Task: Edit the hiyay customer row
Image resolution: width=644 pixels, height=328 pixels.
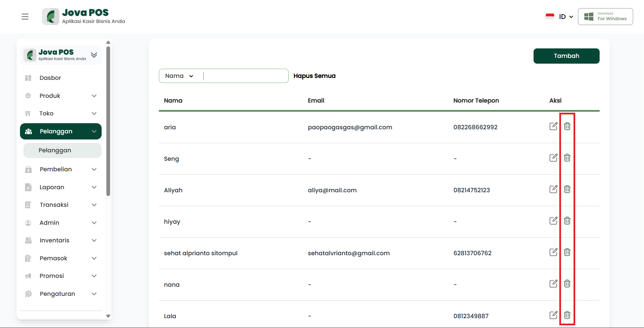Action: point(553,221)
